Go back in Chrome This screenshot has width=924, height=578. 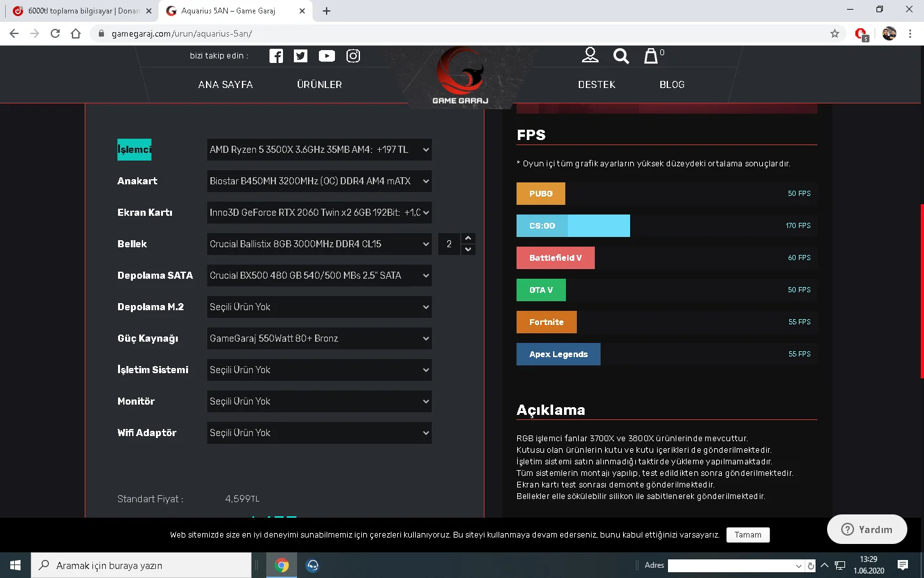(14, 33)
